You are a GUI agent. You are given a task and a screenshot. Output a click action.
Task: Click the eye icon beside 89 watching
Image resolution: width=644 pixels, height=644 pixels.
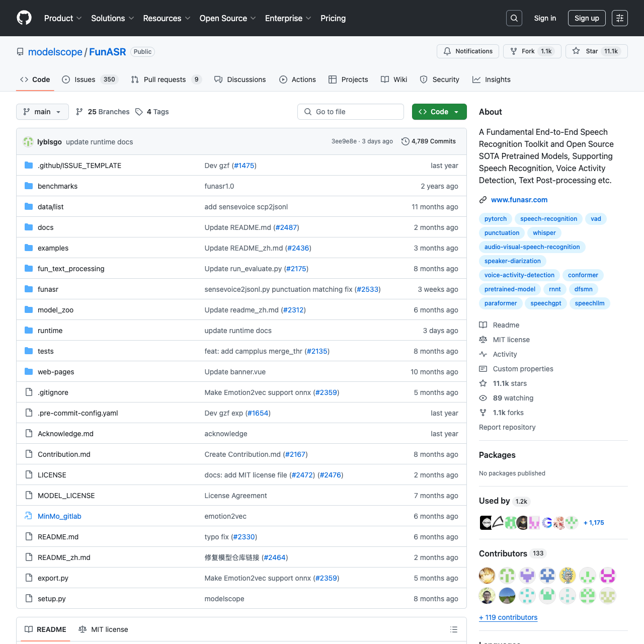pos(483,398)
